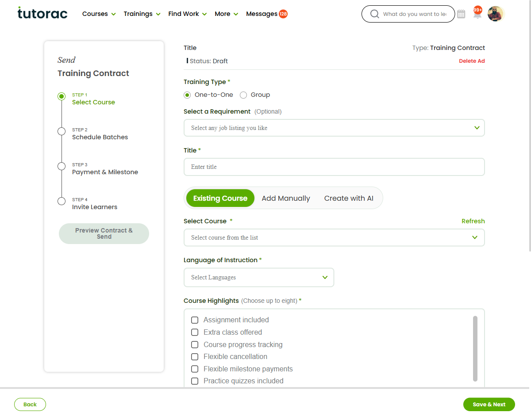Check Flexible cancellation highlight
531x420 pixels.
(x=194, y=357)
